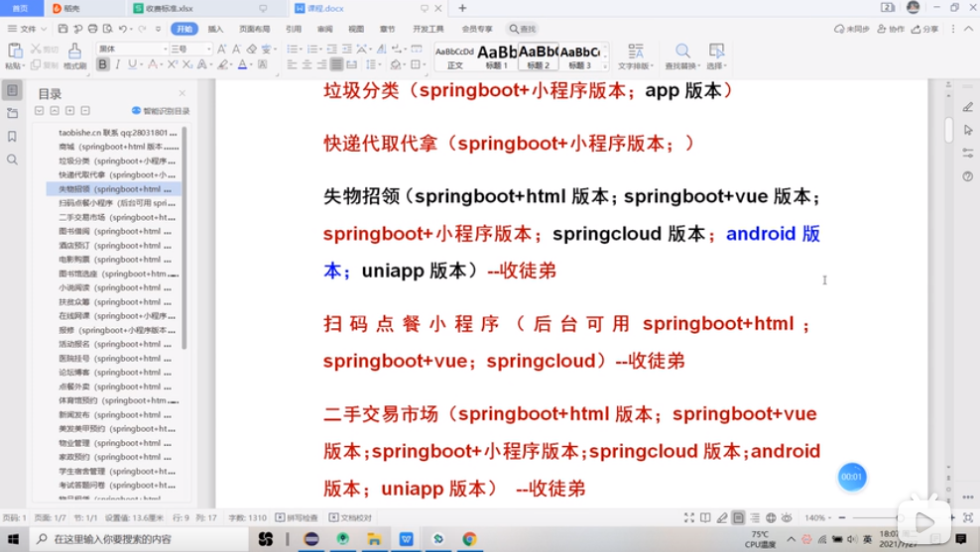The height and width of the screenshot is (552, 980).
Task: Open the bookmark pane in left sidebar
Action: coord(12,136)
